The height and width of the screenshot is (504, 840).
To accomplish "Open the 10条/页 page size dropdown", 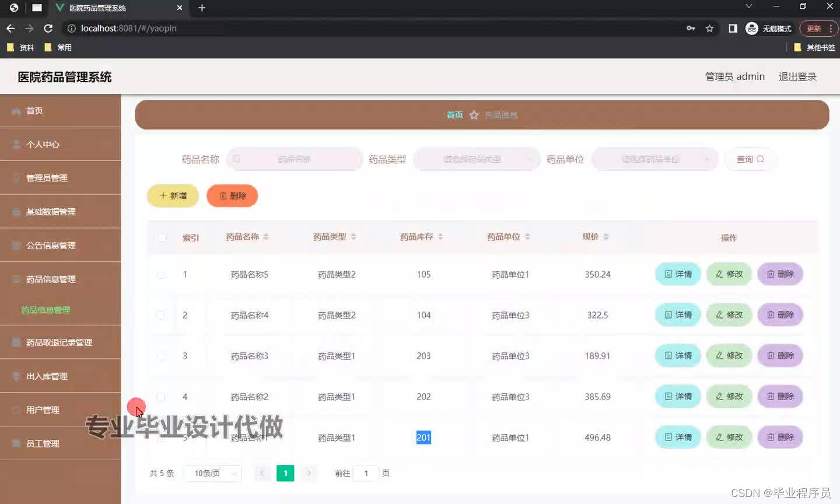I will click(x=212, y=473).
